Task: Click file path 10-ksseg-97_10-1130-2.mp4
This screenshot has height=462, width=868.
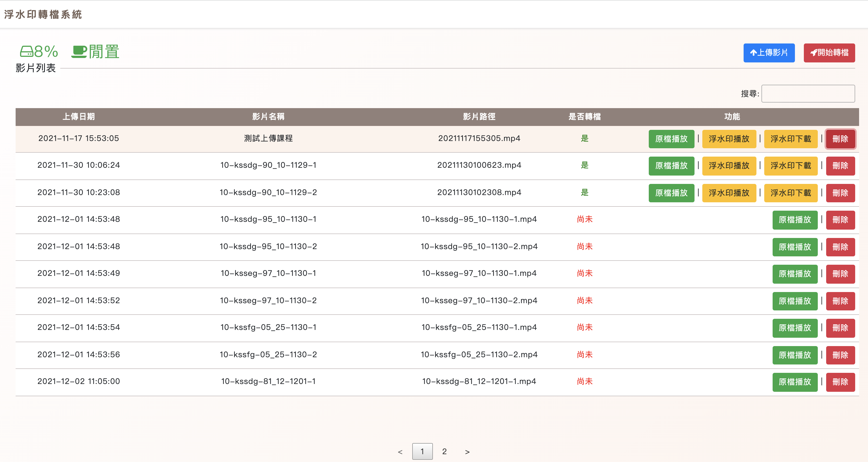Action: click(x=479, y=301)
